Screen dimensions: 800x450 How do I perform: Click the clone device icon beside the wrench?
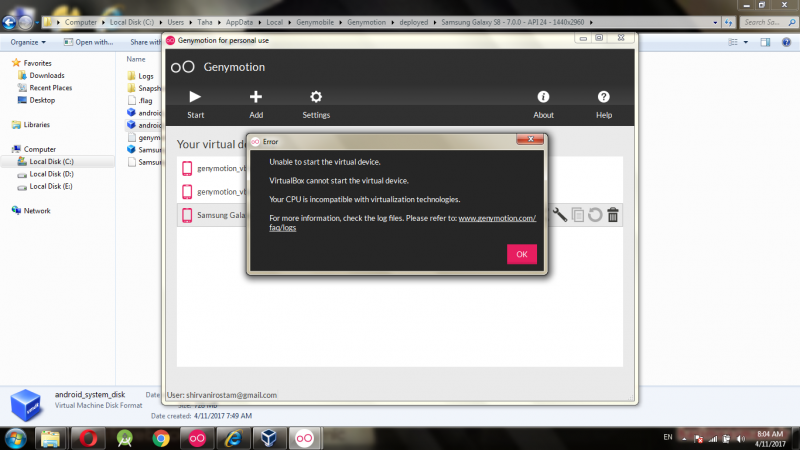(x=578, y=214)
